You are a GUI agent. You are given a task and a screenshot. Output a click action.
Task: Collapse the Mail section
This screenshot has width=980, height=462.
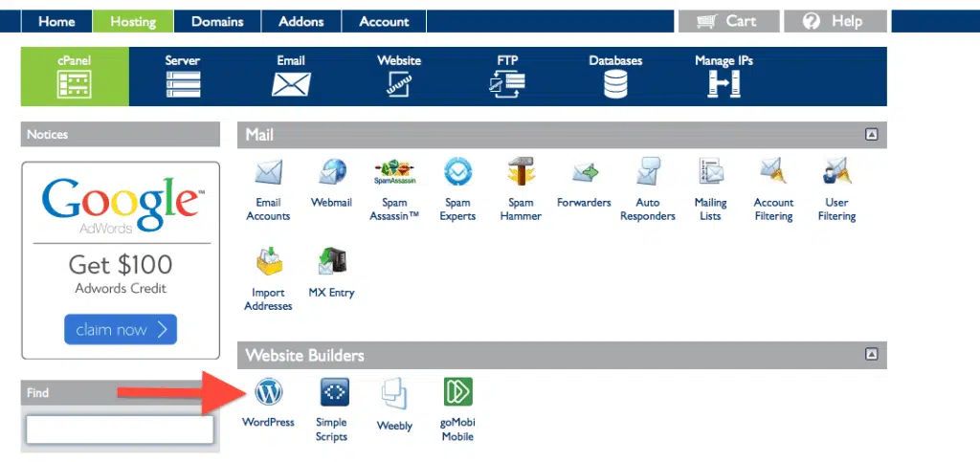[871, 135]
